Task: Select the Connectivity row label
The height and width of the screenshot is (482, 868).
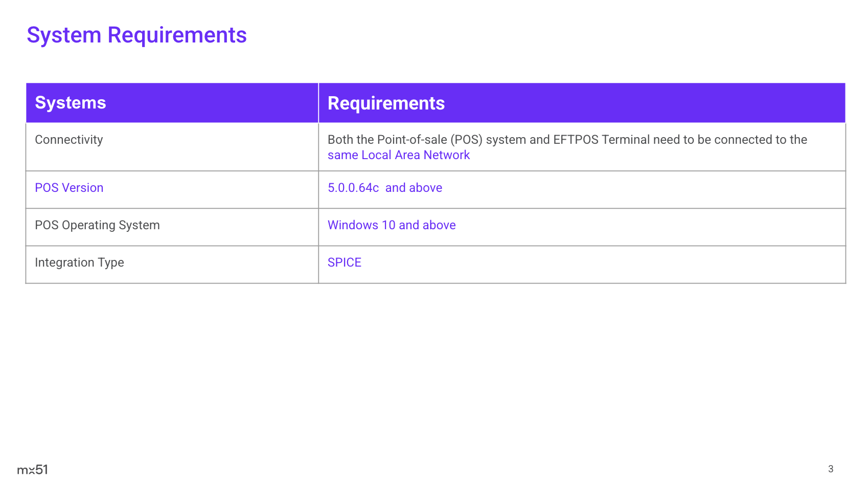Action: pos(69,140)
